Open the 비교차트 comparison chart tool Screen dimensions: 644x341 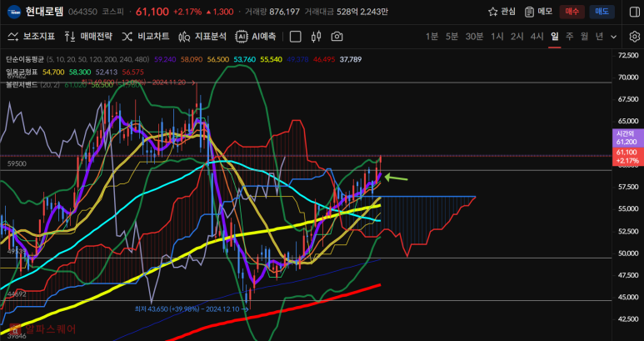click(146, 37)
